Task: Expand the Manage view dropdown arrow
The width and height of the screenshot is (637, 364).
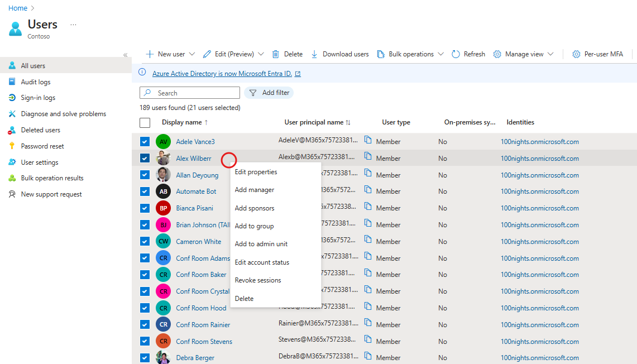Action: pyautogui.click(x=550, y=54)
